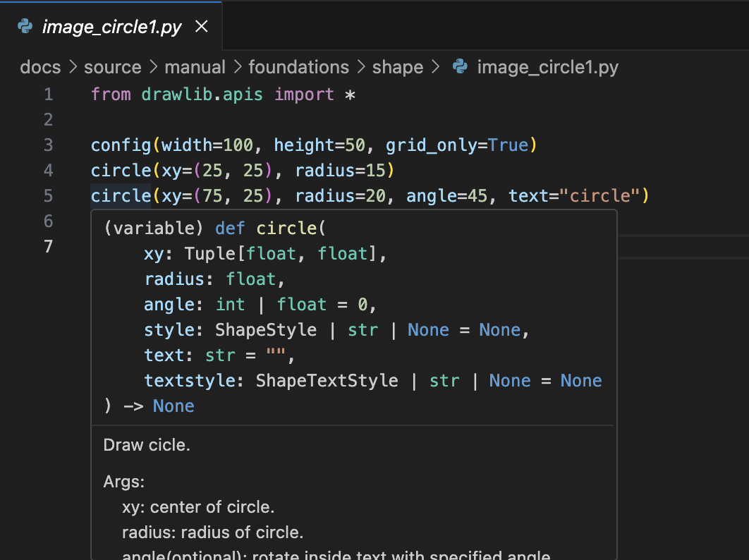Click the 'config' function call on line 3
Image resolution: width=749 pixels, height=560 pixels.
[x=121, y=145]
